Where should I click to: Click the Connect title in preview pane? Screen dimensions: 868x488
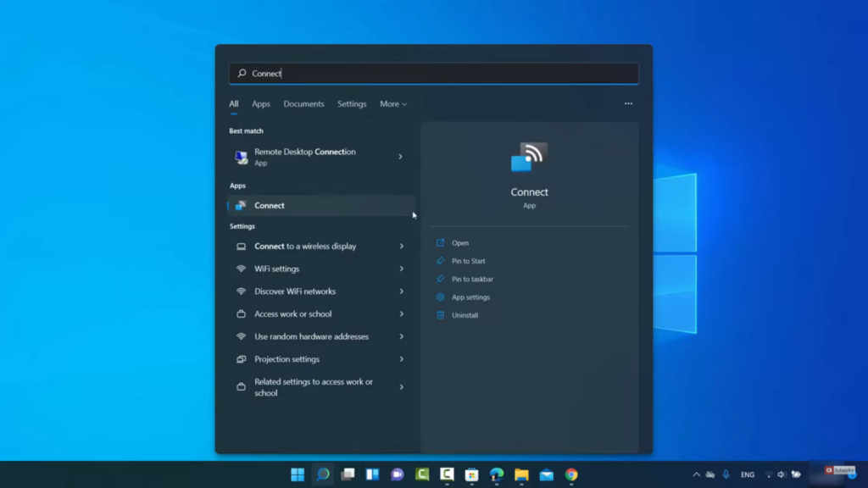(x=529, y=192)
